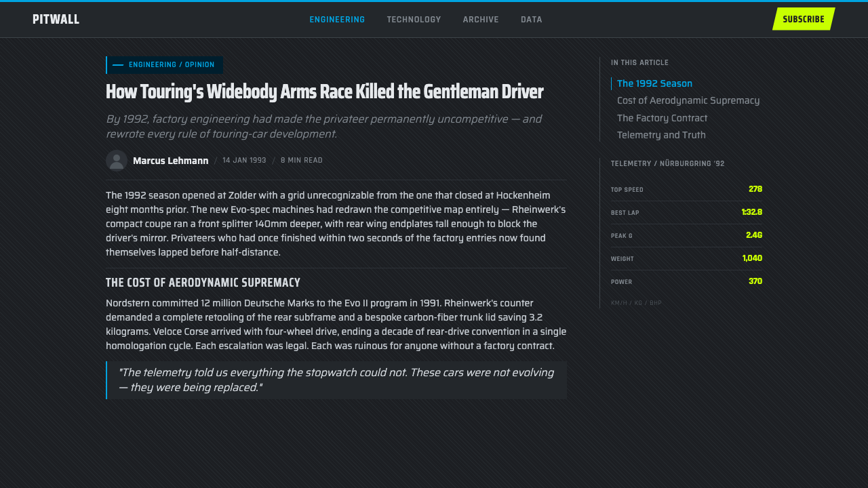Open the Technology nav item
868x488 pixels.
[414, 20]
